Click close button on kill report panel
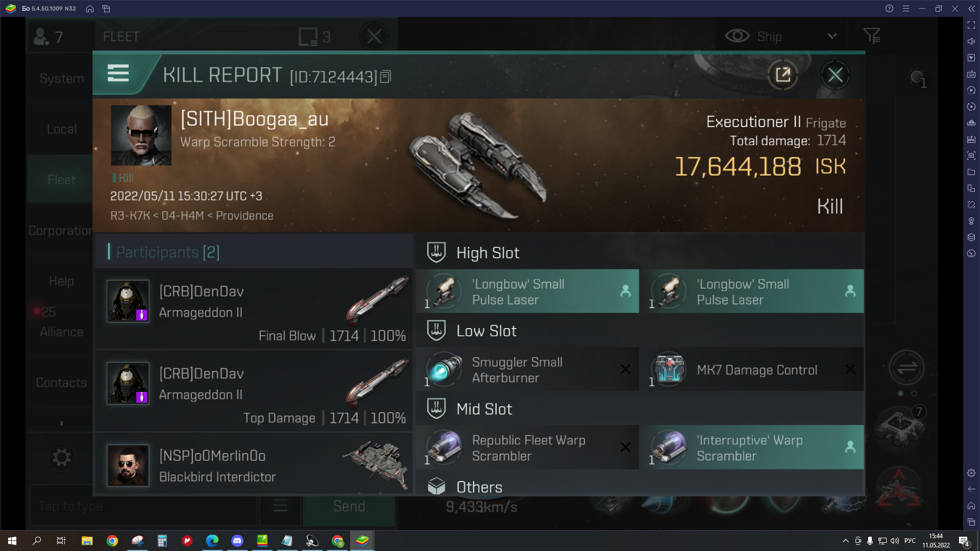980x551 pixels. click(x=836, y=74)
